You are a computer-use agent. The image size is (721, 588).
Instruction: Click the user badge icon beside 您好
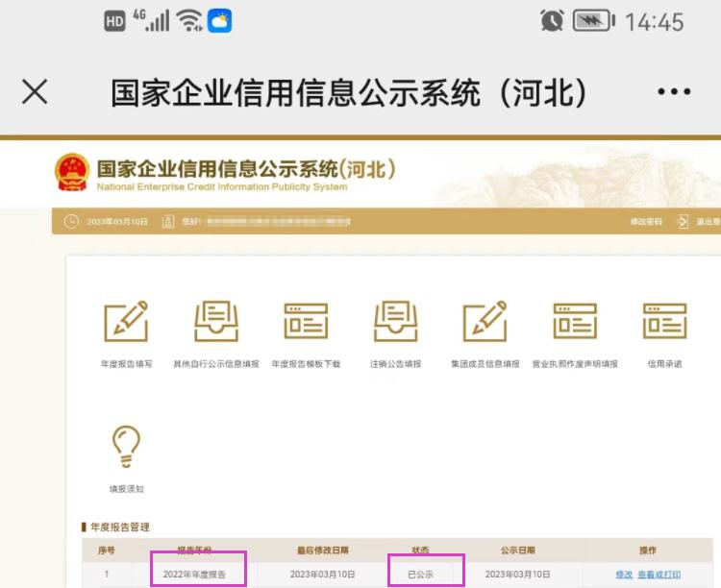[x=168, y=222]
